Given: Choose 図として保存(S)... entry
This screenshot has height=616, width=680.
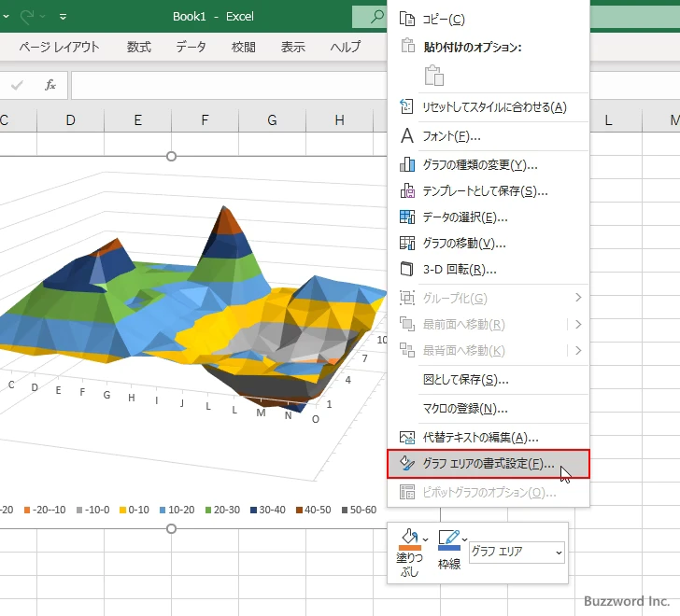Looking at the screenshot, I should 489,380.
